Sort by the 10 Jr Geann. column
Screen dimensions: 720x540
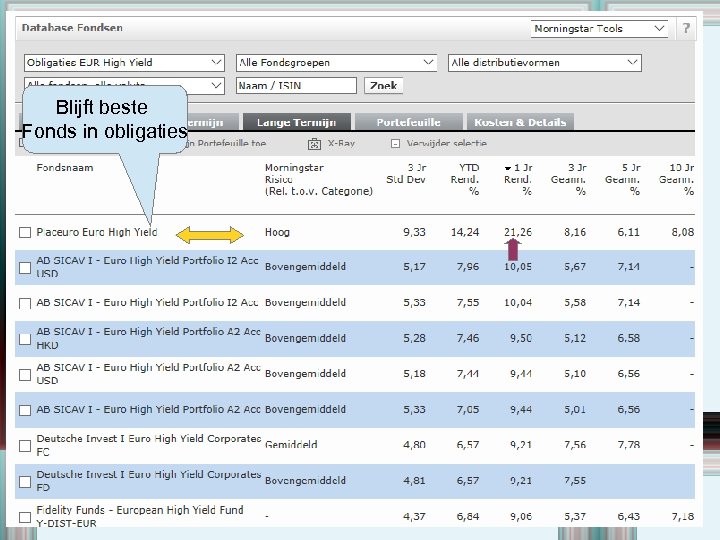pyautogui.click(x=676, y=180)
